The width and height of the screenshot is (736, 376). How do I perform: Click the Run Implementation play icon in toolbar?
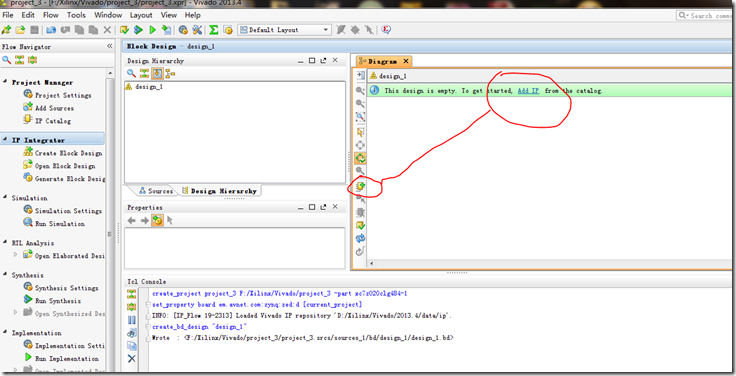pos(153,30)
